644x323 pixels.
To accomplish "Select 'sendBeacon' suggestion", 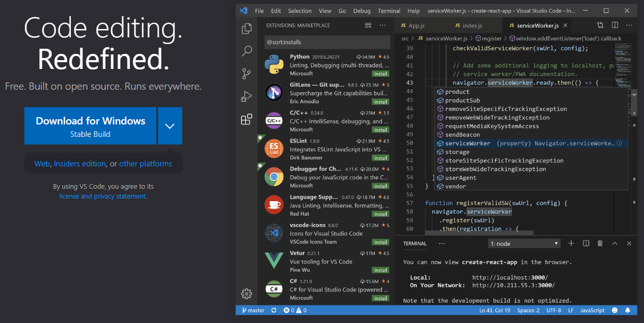I will pos(531,135).
